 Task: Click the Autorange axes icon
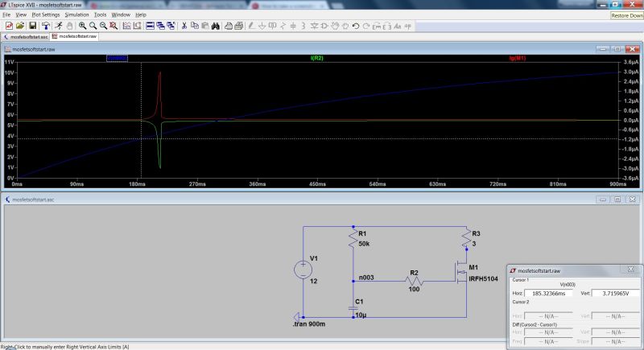pos(137,26)
